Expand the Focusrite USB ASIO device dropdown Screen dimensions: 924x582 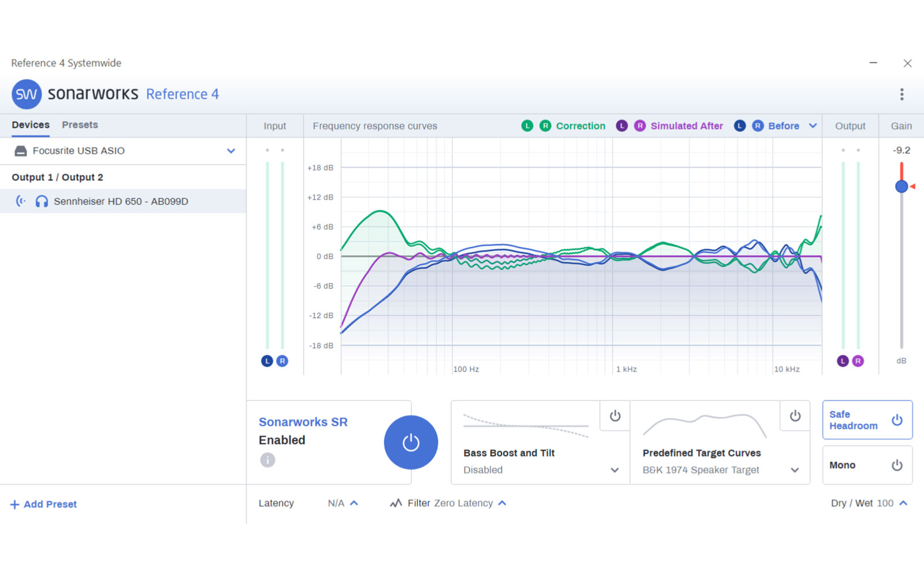[231, 151]
